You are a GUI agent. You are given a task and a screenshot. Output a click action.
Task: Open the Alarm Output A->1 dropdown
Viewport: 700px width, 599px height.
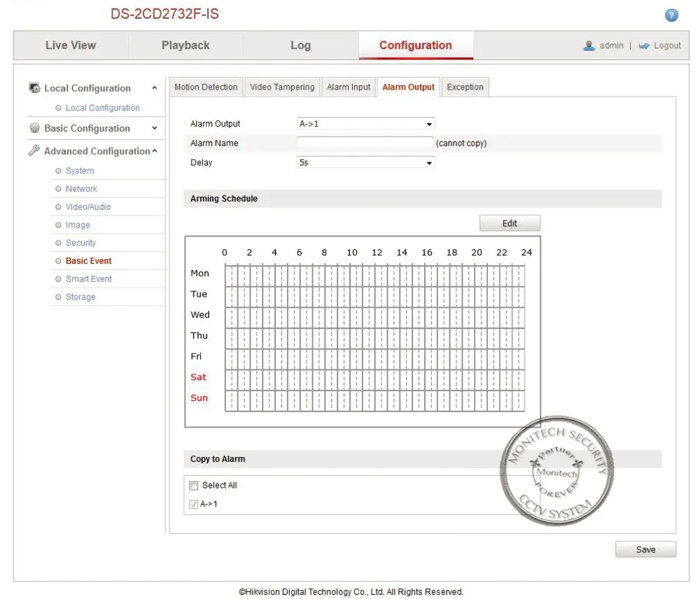[365, 124]
